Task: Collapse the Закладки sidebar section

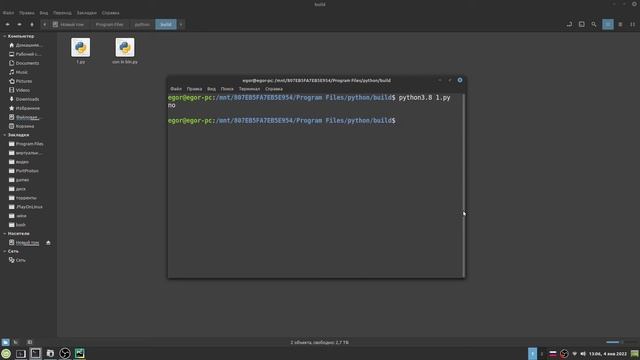Action: pyautogui.click(x=4, y=135)
